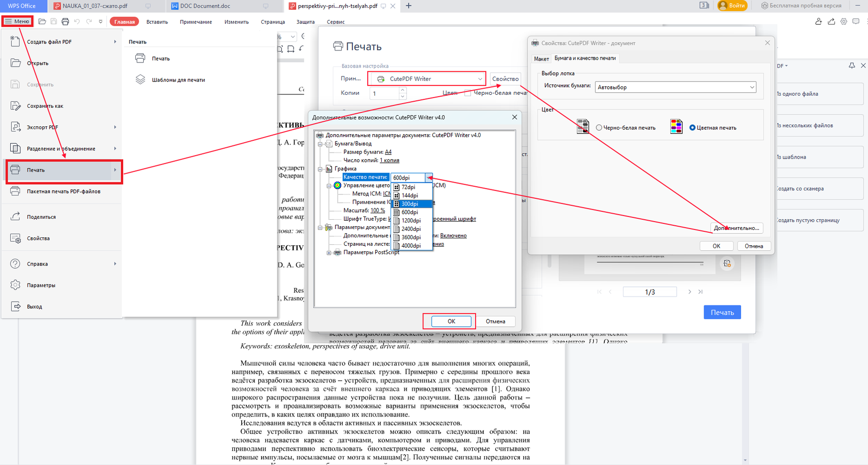
Task: Click the Справка question mark icon
Action: tap(15, 264)
